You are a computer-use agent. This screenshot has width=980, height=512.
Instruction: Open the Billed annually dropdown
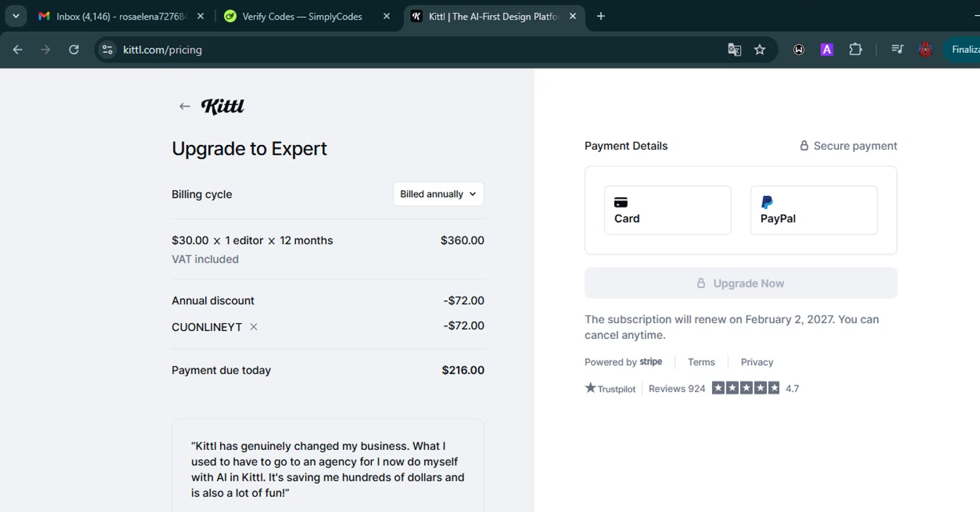pyautogui.click(x=438, y=194)
